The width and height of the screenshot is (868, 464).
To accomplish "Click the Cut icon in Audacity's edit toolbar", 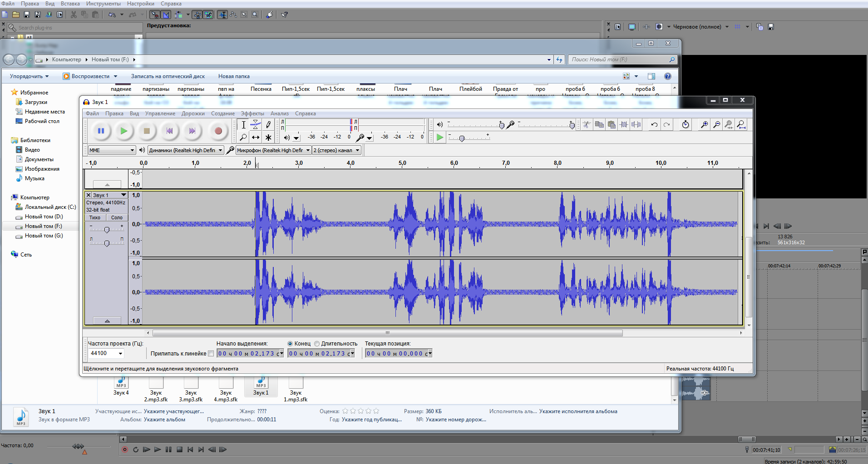I will pyautogui.click(x=587, y=124).
